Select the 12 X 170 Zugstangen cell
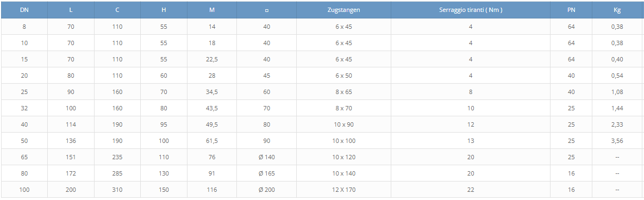 click(343, 190)
